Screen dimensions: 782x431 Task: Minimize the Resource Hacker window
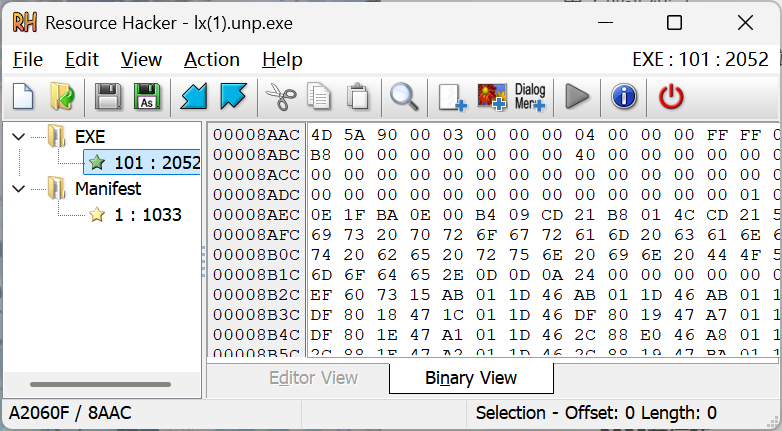[605, 23]
